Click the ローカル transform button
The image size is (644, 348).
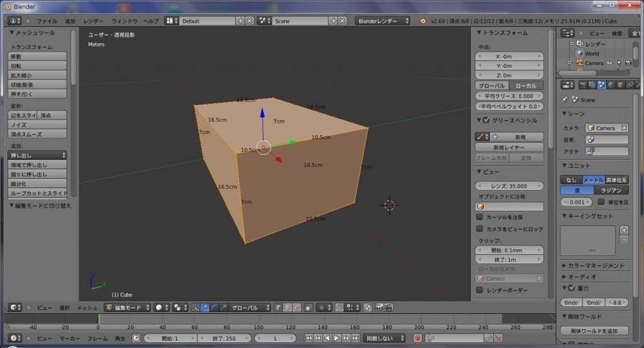pyautogui.click(x=526, y=86)
